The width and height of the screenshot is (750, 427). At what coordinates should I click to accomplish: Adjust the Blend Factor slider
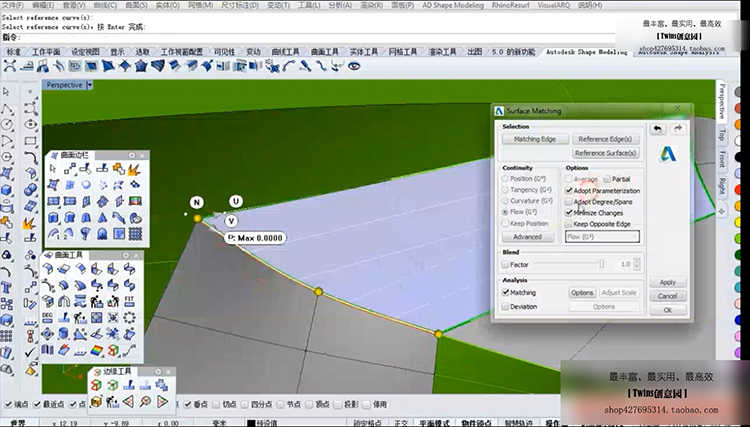click(600, 264)
